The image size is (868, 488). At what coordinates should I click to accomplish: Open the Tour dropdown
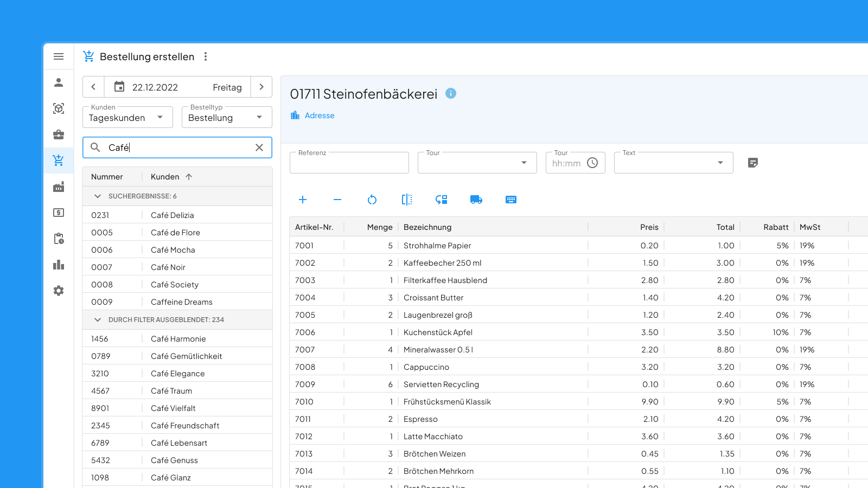[x=477, y=163]
